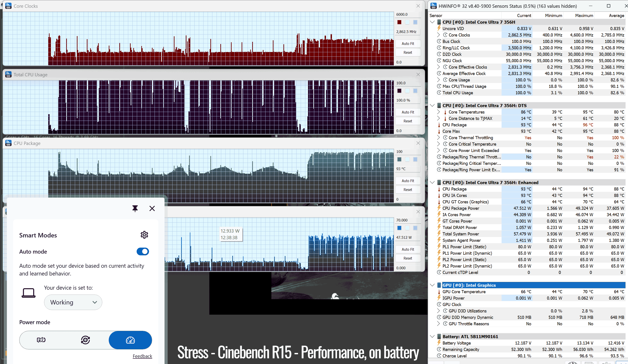This screenshot has height=364, width=628.
Task: Click the lightning icon beside Uncore VID
Action: [x=439, y=28]
